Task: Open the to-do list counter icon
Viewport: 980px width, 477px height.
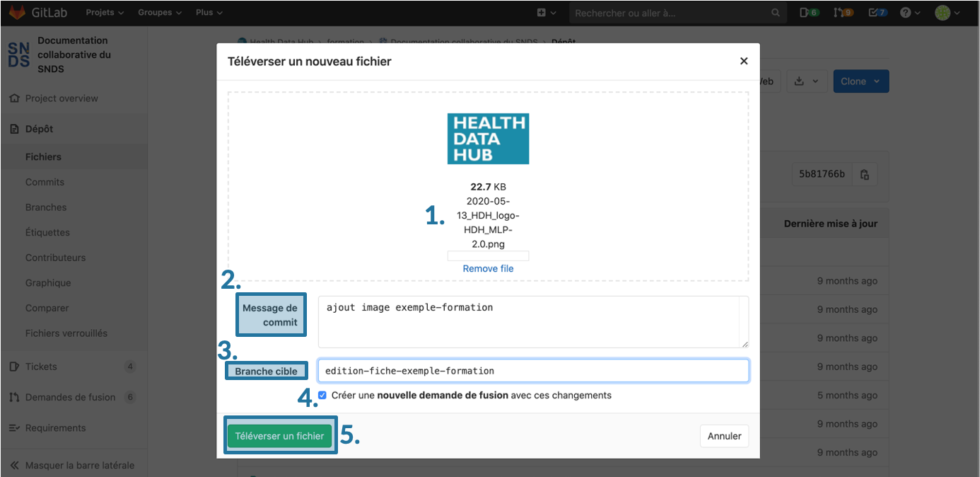Action: click(877, 13)
